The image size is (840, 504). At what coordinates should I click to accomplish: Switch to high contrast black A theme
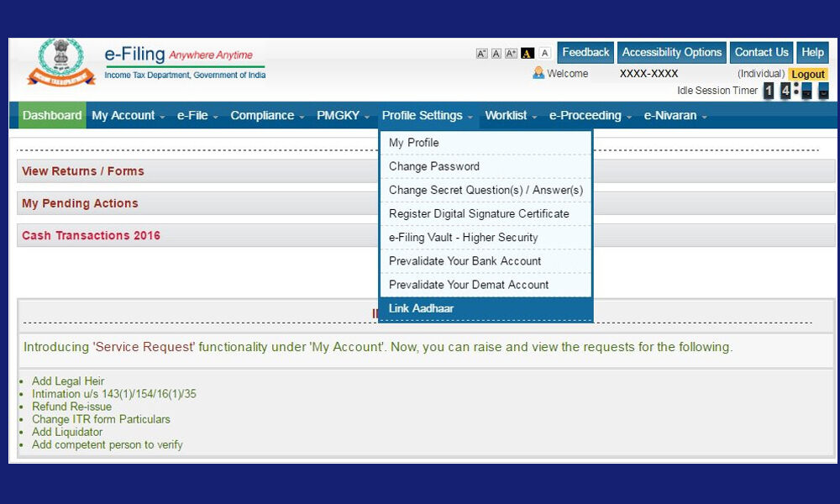(x=528, y=53)
